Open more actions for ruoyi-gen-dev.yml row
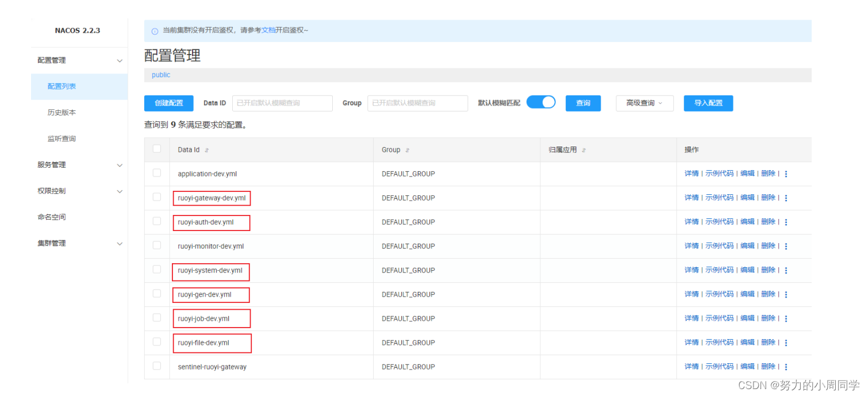Image resolution: width=868 pixels, height=396 pixels. (x=786, y=295)
